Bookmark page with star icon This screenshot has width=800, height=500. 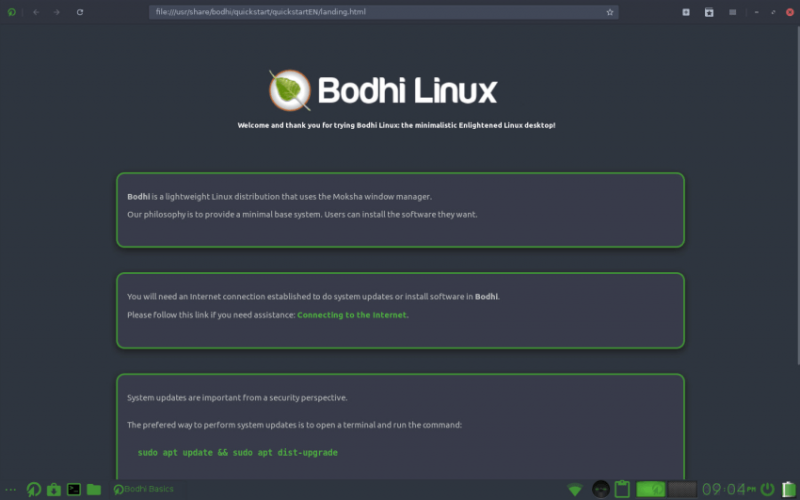pos(610,12)
